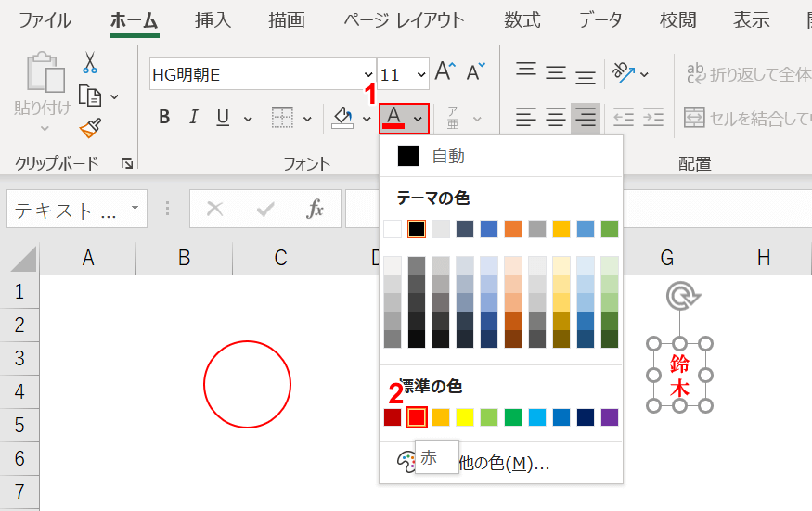
Task: Select row 3 header
Action: (19, 358)
